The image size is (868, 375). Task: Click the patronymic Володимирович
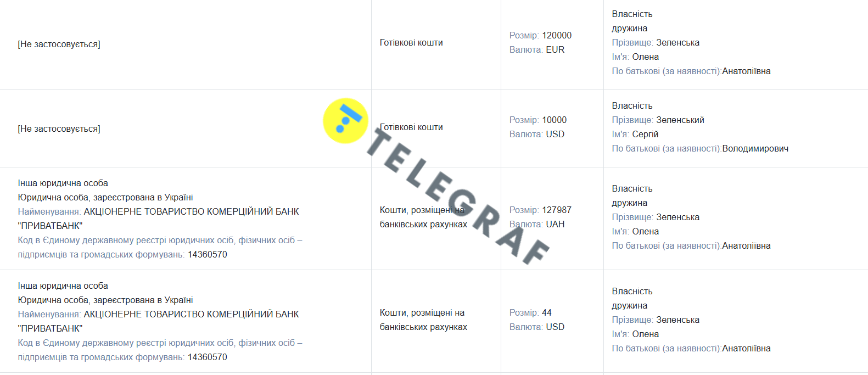click(755, 148)
